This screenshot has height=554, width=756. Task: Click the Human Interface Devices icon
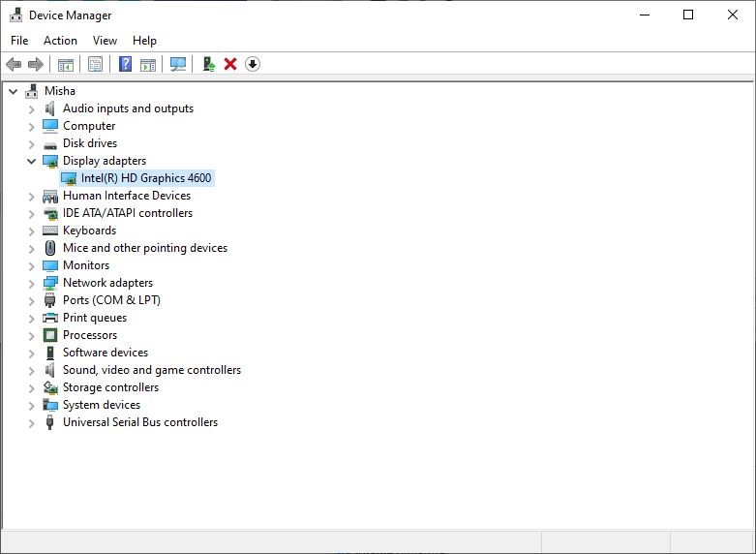pyautogui.click(x=50, y=196)
